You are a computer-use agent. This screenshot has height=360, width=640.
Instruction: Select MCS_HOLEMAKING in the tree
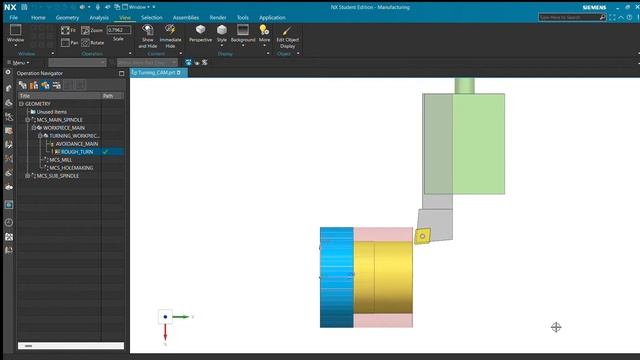point(71,168)
